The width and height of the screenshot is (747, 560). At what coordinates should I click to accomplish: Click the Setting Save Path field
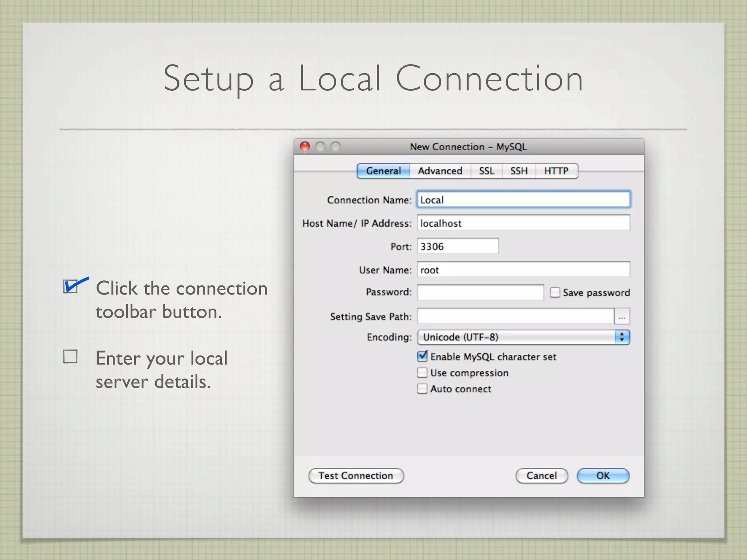(515, 316)
